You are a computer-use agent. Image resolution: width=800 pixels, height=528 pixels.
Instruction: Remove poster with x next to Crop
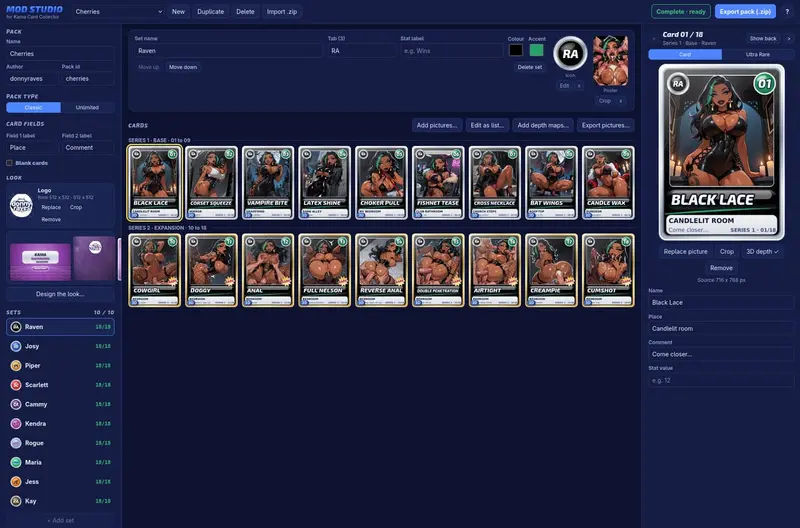click(x=620, y=101)
